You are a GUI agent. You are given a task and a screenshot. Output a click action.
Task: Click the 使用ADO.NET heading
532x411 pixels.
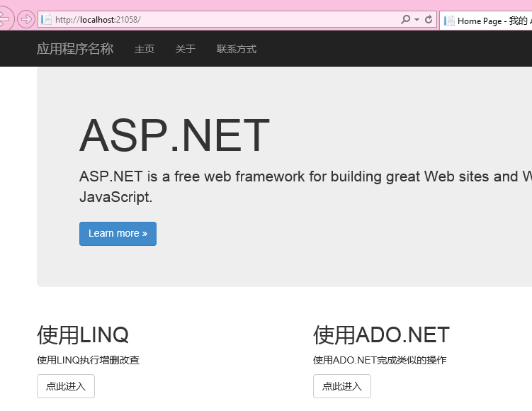click(x=381, y=335)
